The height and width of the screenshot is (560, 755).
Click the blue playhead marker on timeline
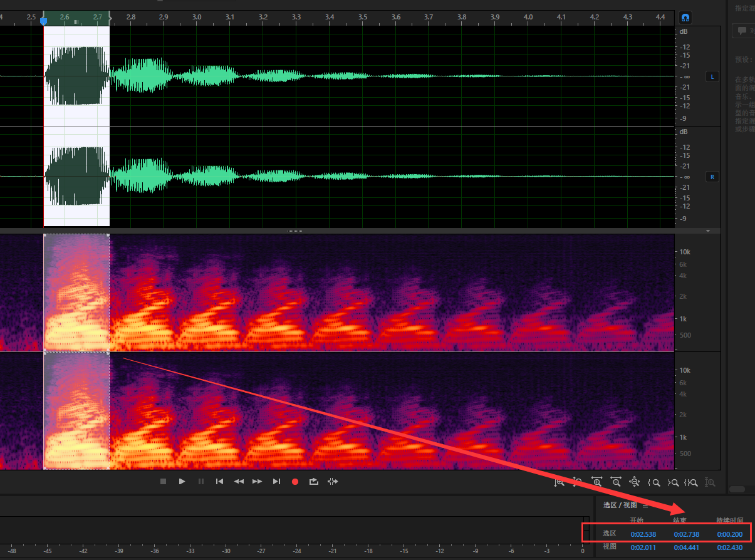tap(43, 22)
